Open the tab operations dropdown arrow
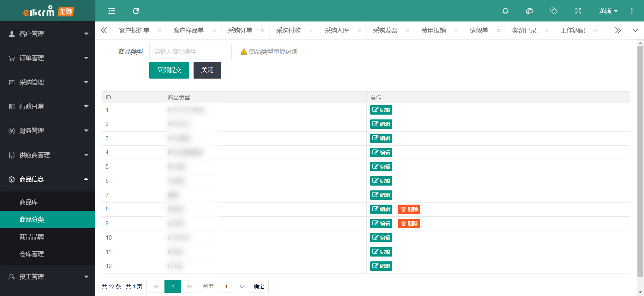 (635, 30)
